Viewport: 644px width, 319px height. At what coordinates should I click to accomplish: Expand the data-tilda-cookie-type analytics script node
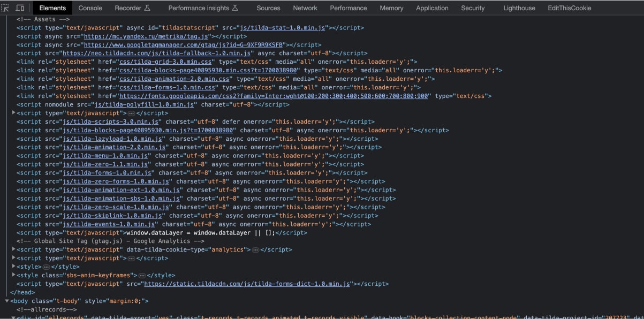pos(13,249)
